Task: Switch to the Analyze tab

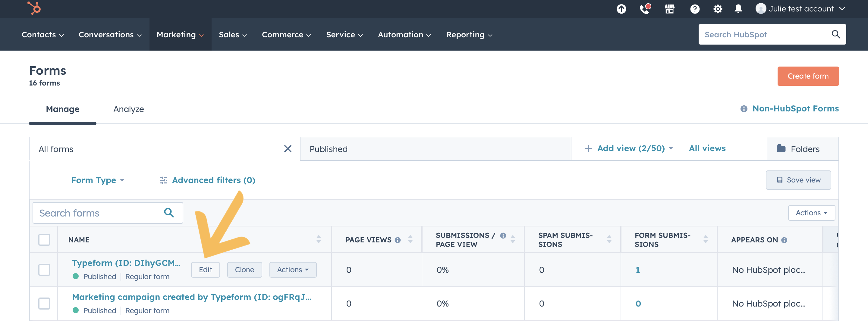Action: coord(128,109)
